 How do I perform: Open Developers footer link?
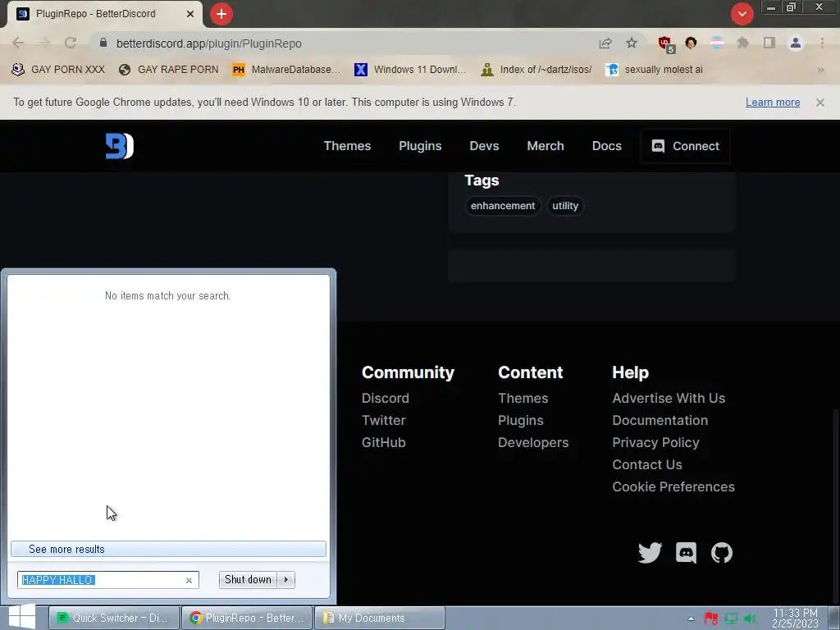533,442
